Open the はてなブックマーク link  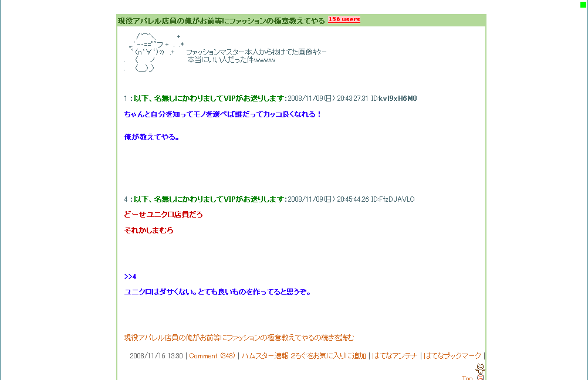452,355
